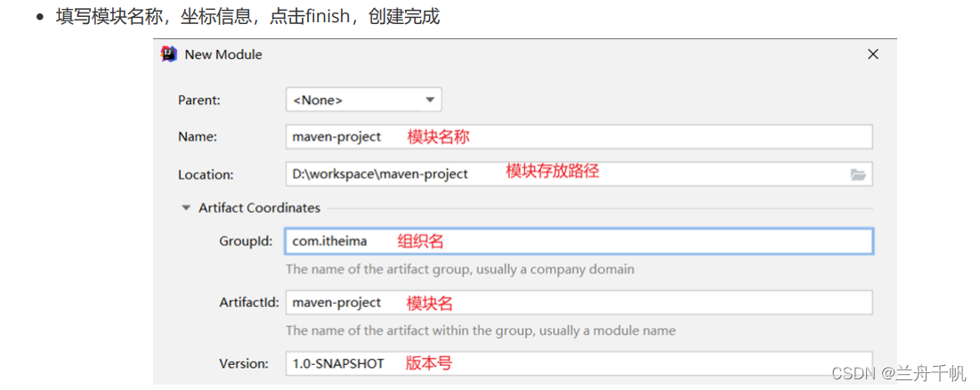Click the Location field with D:\workspace path

coord(579,175)
